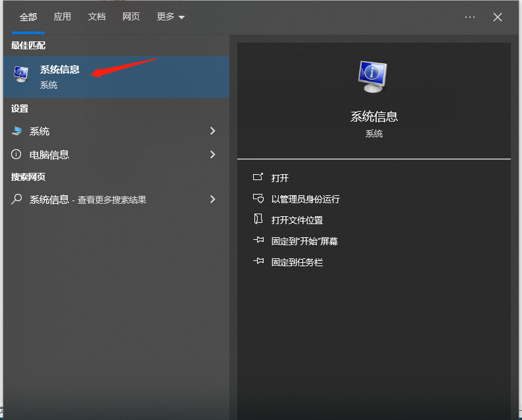Viewport: 522px width, 420px height.
Task: Expand the 电脑信息 result chevron
Action: pyautogui.click(x=213, y=154)
